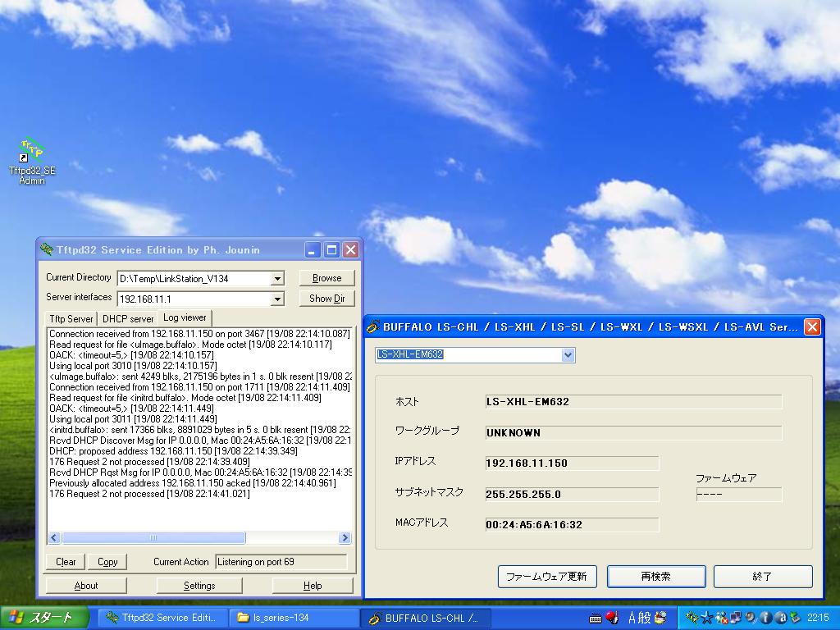Switch to the DHCP server tab
The width and height of the screenshot is (840, 630).
[x=127, y=319]
